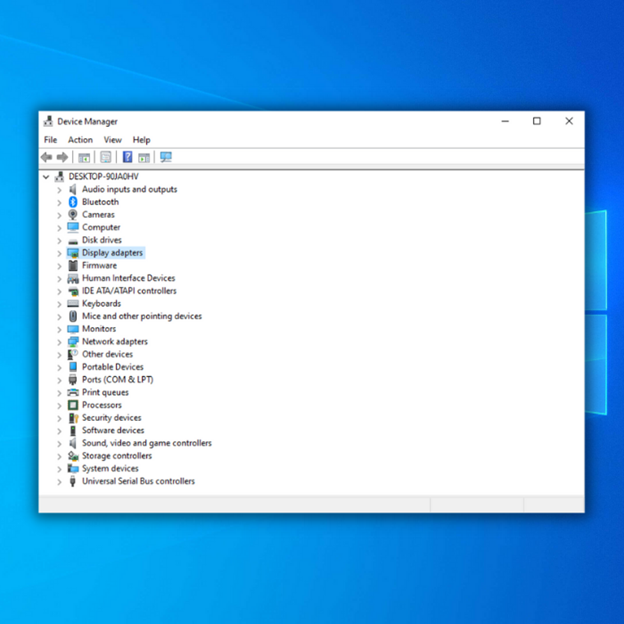Expand the System devices node arrow
The image size is (624, 624).
click(x=59, y=469)
